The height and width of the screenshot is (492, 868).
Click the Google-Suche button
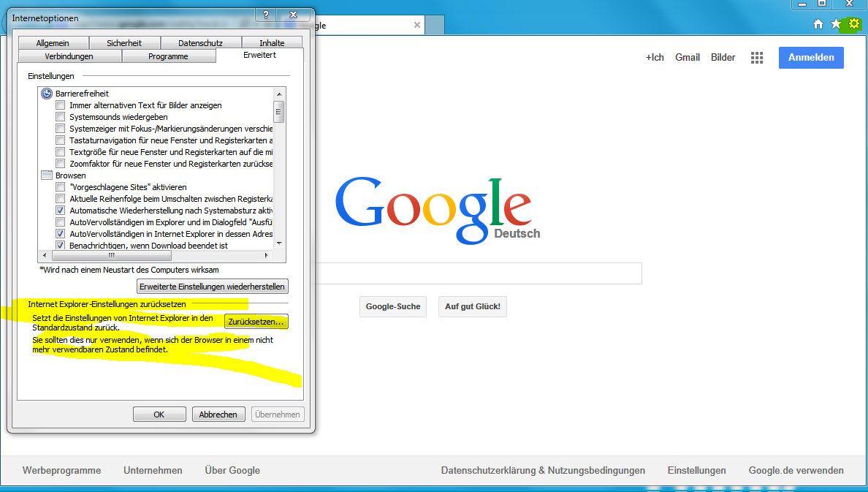tap(393, 306)
